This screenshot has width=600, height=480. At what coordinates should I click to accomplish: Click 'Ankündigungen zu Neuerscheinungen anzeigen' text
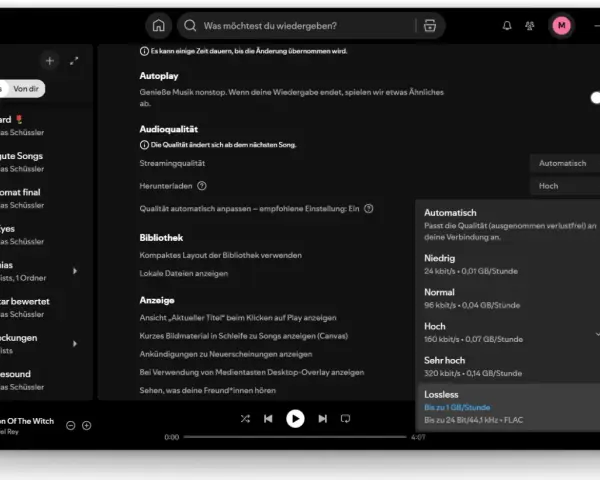(x=226, y=354)
